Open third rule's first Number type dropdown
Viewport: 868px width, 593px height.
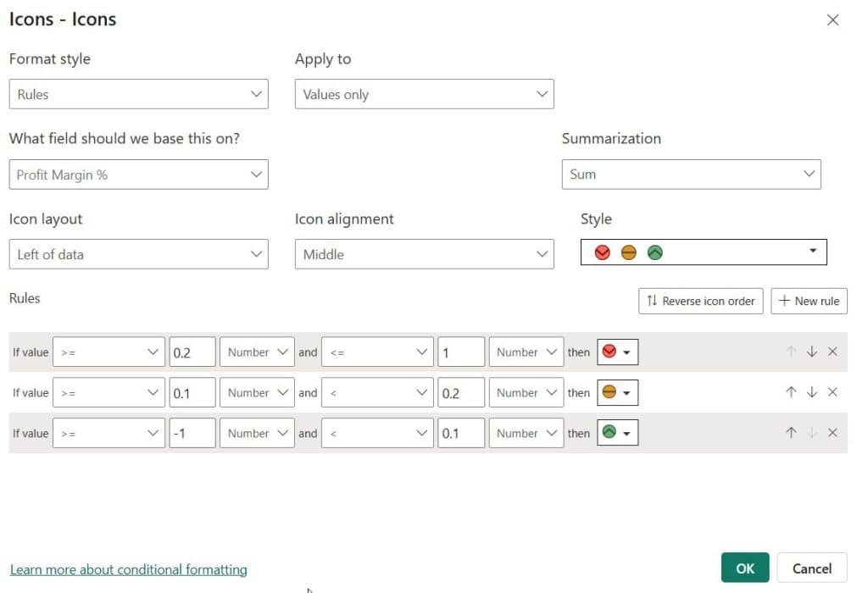tap(257, 433)
